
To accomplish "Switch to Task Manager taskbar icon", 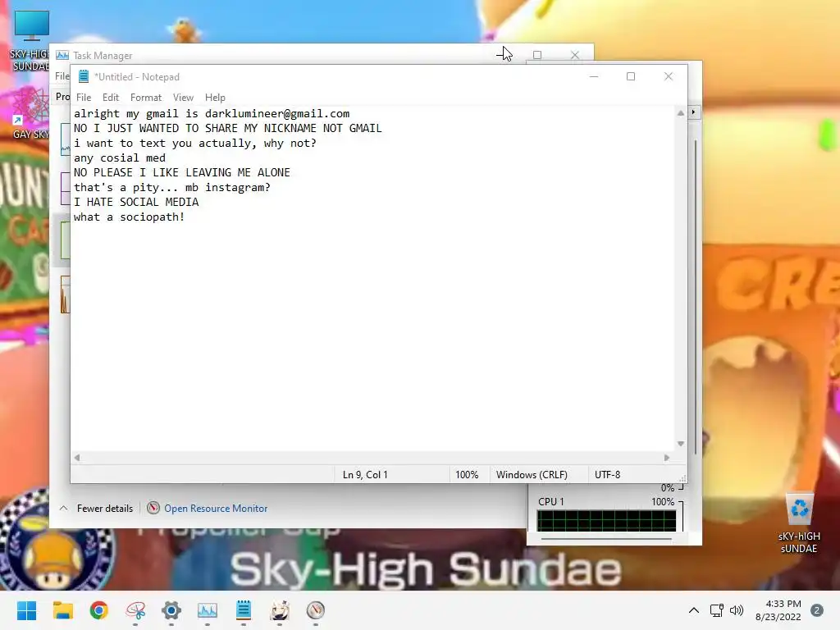I will pyautogui.click(x=208, y=610).
